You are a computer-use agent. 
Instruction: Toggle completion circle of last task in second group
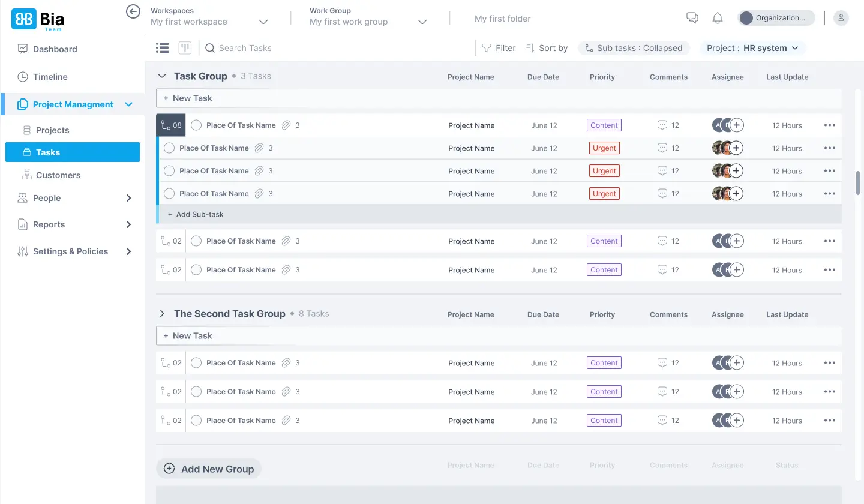(x=196, y=421)
